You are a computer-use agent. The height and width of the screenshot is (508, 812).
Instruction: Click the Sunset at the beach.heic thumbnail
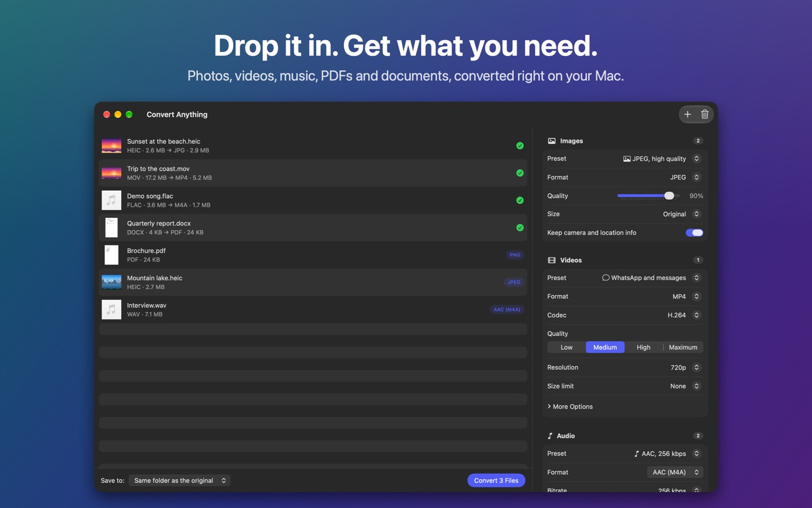[111, 146]
